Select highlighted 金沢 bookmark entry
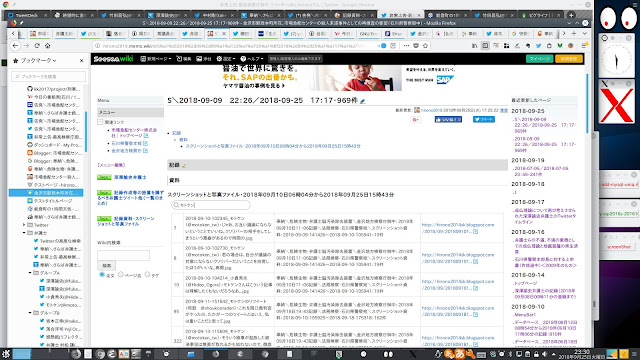640x360 pixels. (46, 193)
